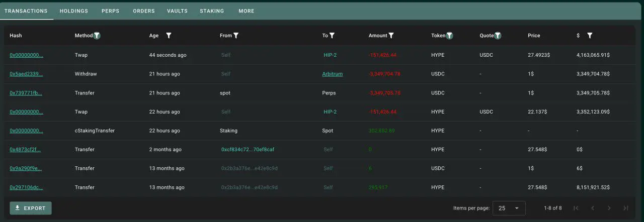Open the Quote column filter icon
644x222 pixels.
click(x=498, y=36)
